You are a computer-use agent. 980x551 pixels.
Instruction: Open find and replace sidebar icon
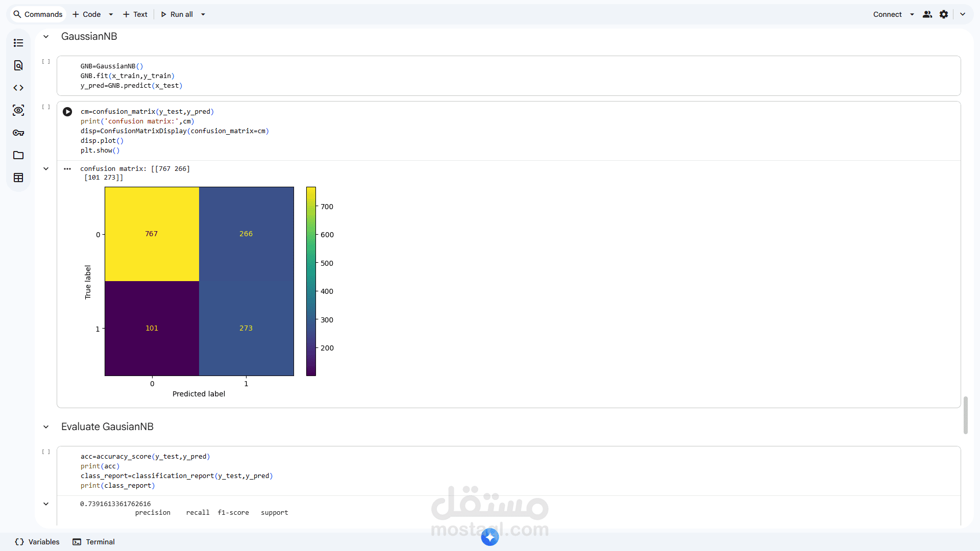click(x=18, y=65)
